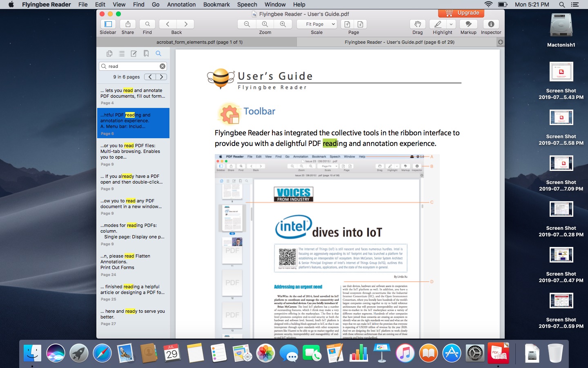Select Screen Shot 2019-07...0.59 PM file
The image size is (588, 368).
tap(561, 310)
